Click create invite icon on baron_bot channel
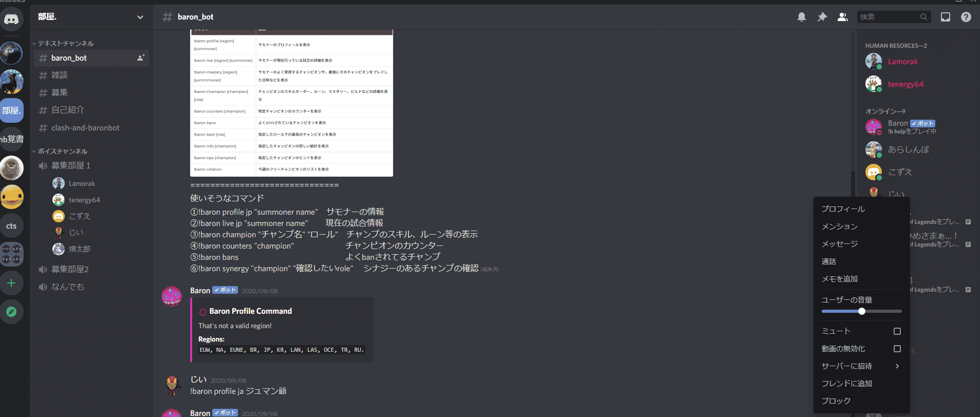Screen dimensions: 980x417 tap(140, 58)
